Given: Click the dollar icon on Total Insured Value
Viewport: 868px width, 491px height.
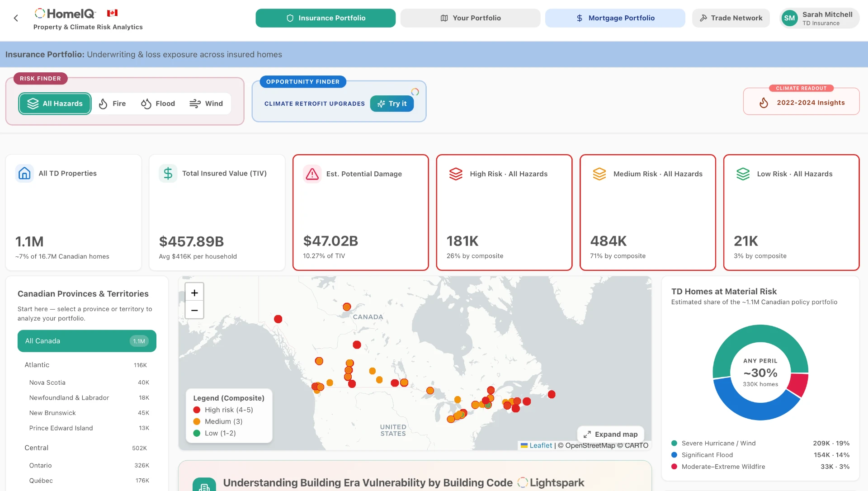Looking at the screenshot, I should point(168,173).
